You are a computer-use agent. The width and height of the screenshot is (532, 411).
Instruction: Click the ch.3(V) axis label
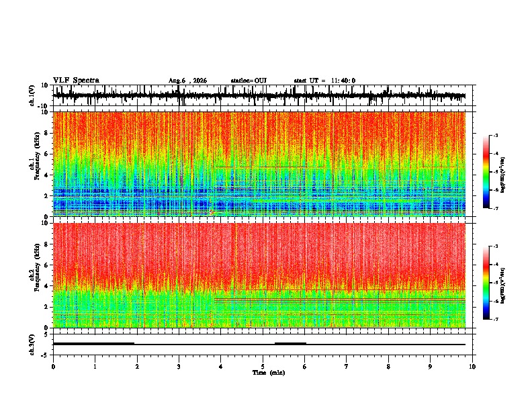(32, 345)
